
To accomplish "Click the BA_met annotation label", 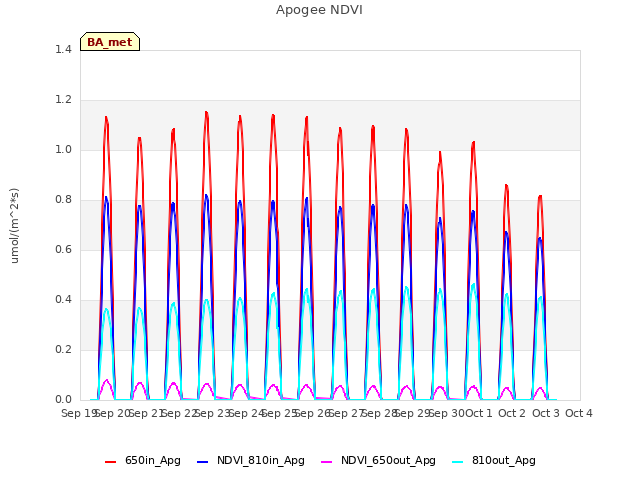I will tap(110, 42).
